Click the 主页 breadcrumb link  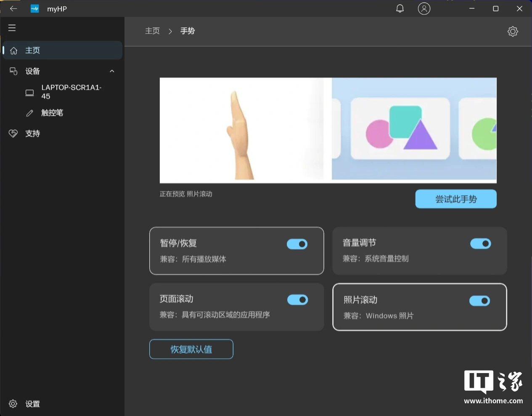click(152, 31)
